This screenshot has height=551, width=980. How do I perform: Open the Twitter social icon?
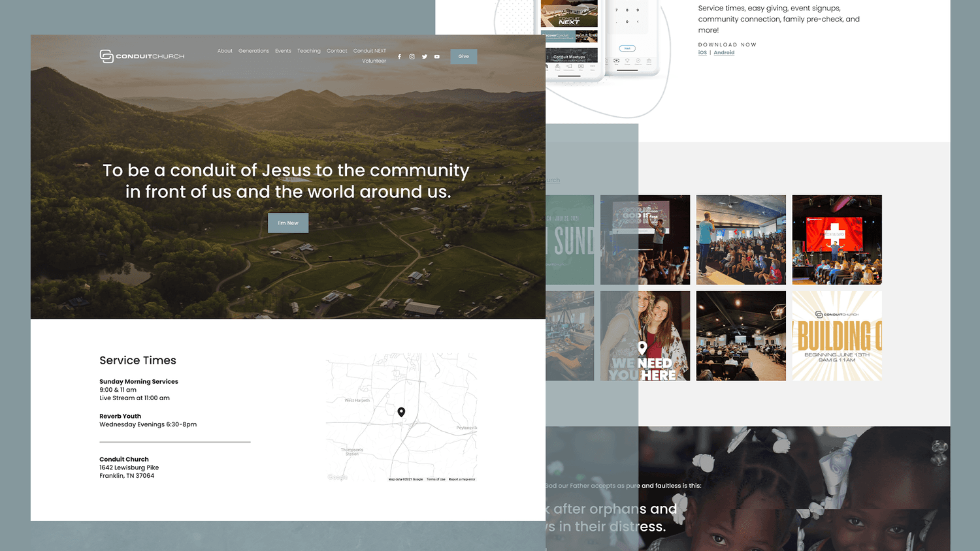(x=425, y=57)
